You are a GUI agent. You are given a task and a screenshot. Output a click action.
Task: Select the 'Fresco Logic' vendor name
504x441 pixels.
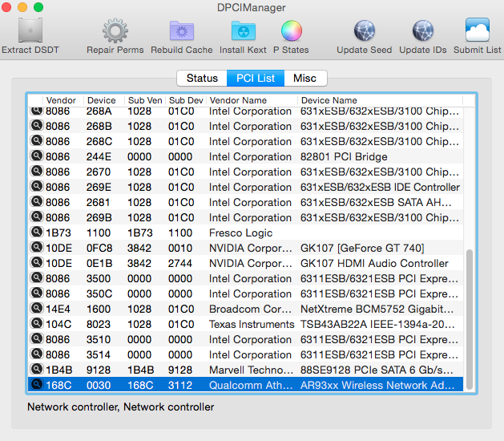[x=240, y=233]
